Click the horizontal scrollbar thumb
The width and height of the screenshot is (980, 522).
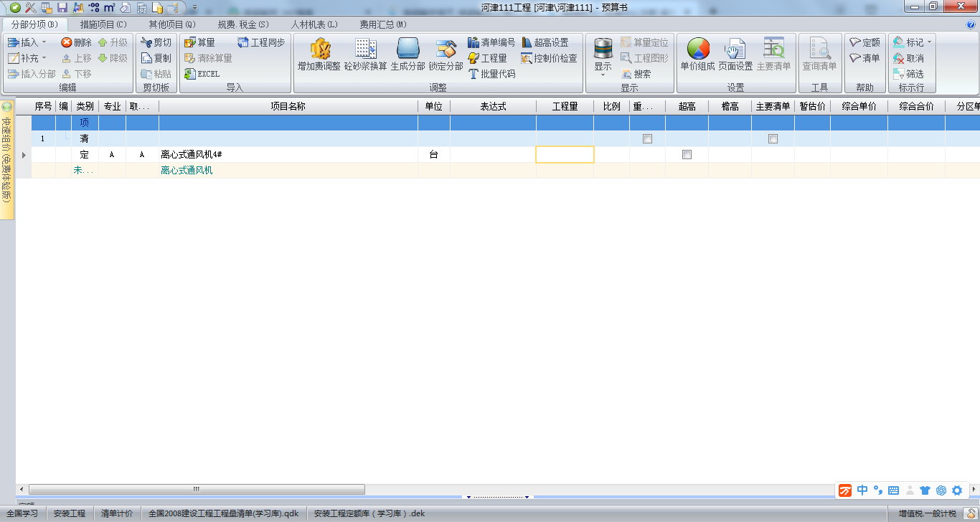196,489
